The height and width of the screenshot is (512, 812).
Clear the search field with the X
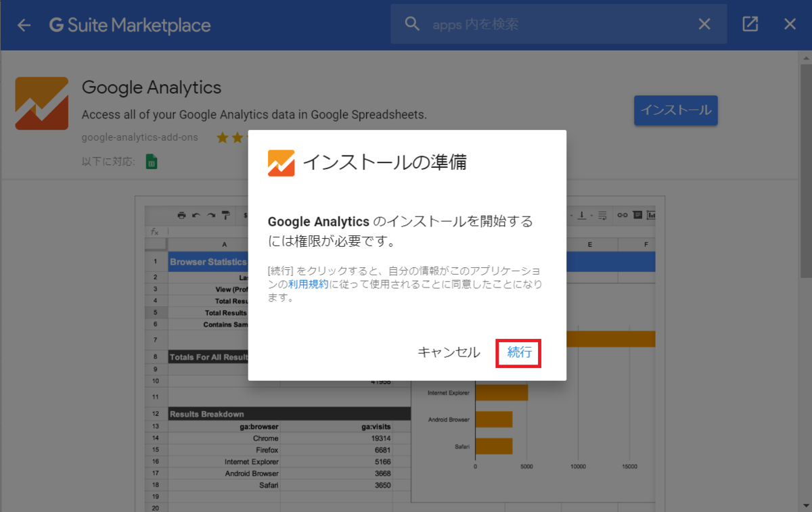coord(704,24)
